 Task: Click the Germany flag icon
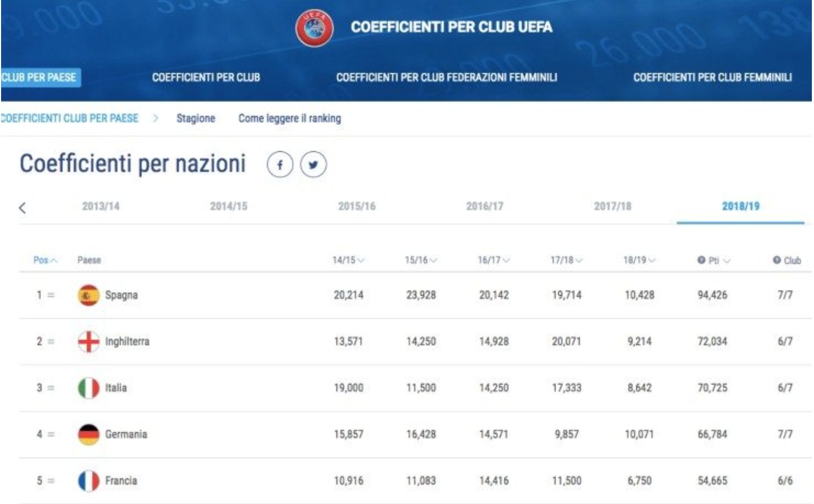(x=88, y=435)
